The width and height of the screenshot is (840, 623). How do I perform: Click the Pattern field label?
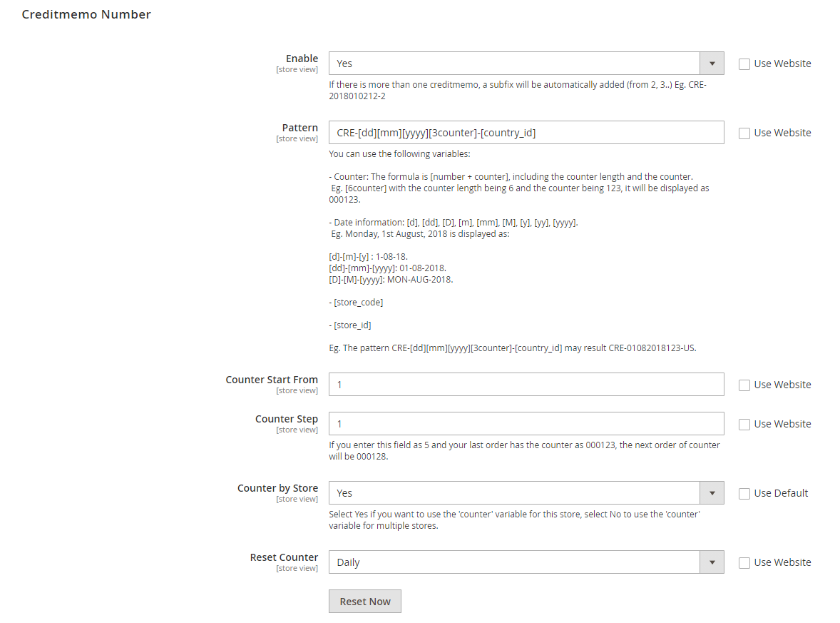(299, 128)
